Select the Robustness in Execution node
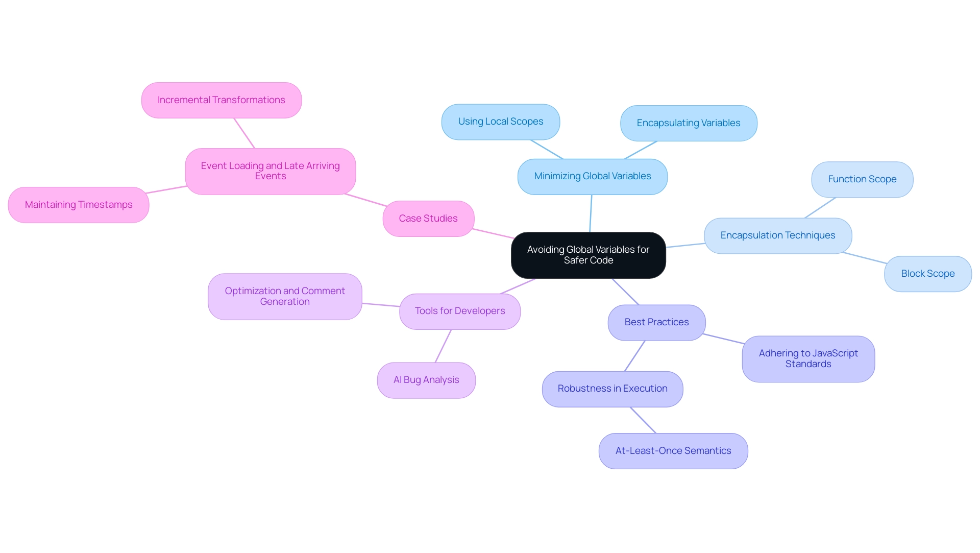 tap(613, 388)
